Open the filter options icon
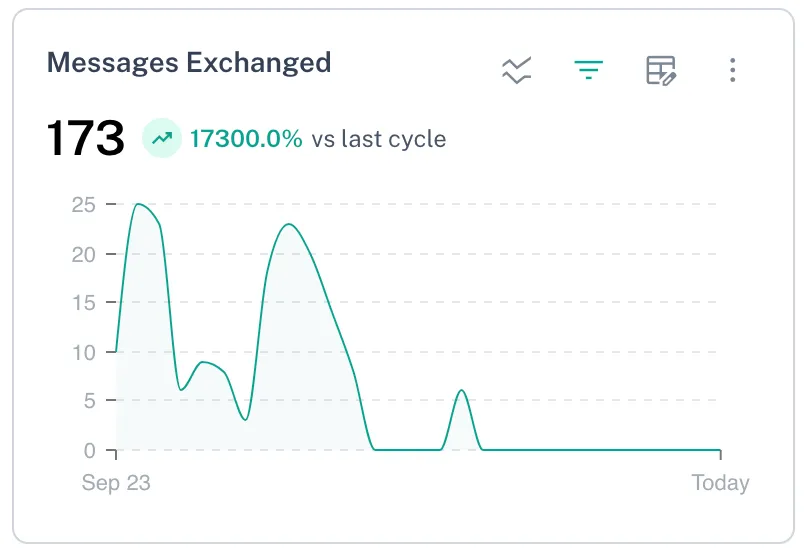Viewport: 810px width, 556px height. [589, 70]
